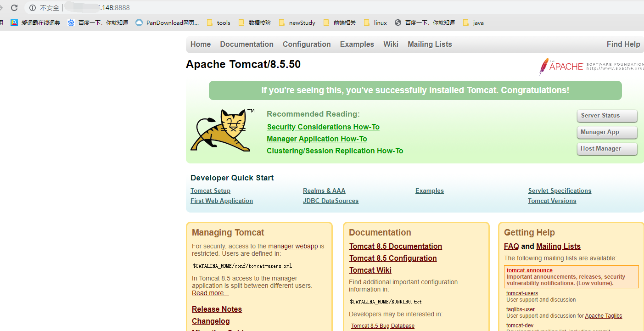The height and width of the screenshot is (331, 644).
Task: Open Tomcat 8.5 Bug Database link
Action: [383, 326]
